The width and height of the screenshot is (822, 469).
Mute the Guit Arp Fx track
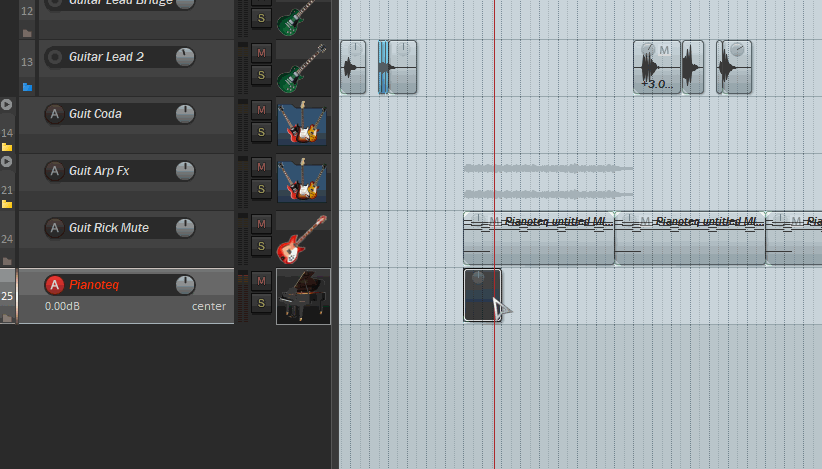[x=261, y=167]
